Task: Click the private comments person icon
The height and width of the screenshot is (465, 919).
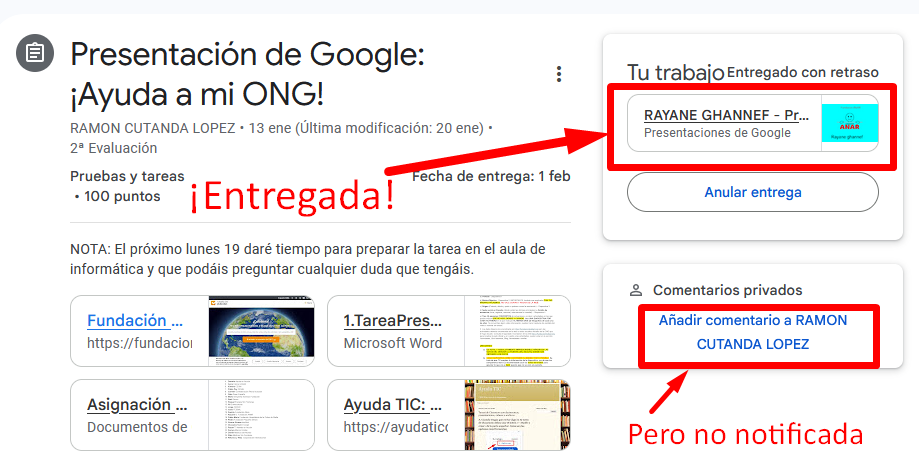Action: coord(635,290)
